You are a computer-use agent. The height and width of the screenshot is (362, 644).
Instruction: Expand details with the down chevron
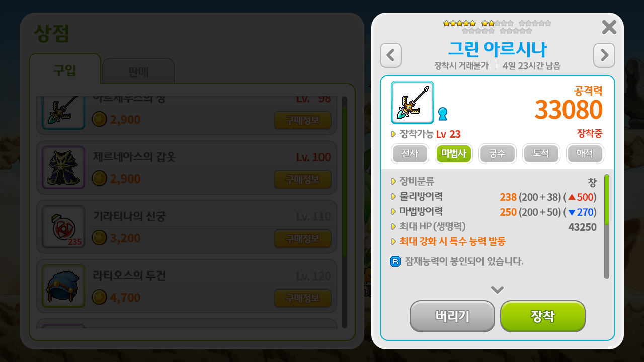click(x=497, y=290)
